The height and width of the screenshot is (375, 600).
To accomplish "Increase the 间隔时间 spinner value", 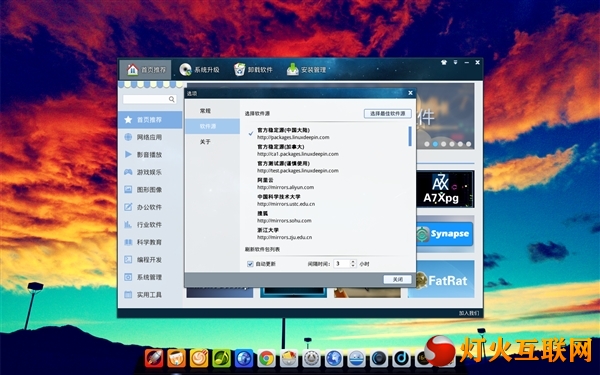I will click(353, 262).
